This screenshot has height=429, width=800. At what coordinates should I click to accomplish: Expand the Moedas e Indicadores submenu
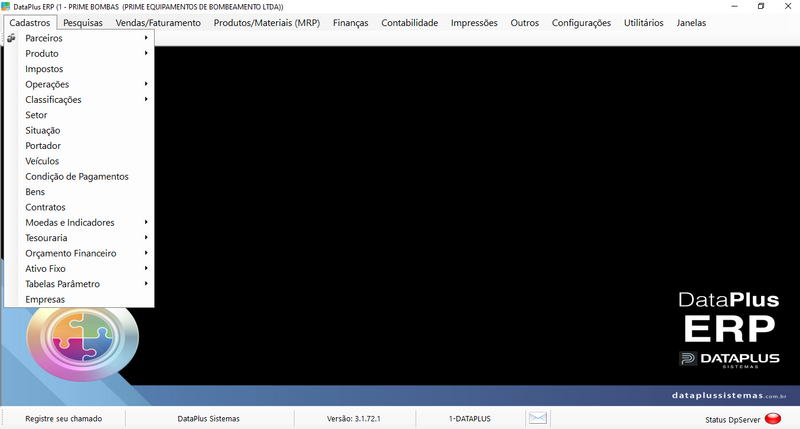79,222
